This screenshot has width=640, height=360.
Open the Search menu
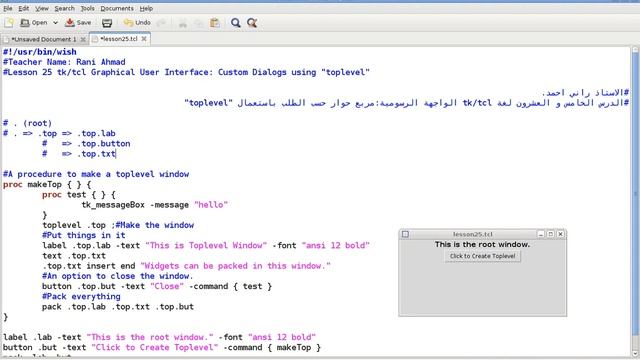[x=64, y=8]
